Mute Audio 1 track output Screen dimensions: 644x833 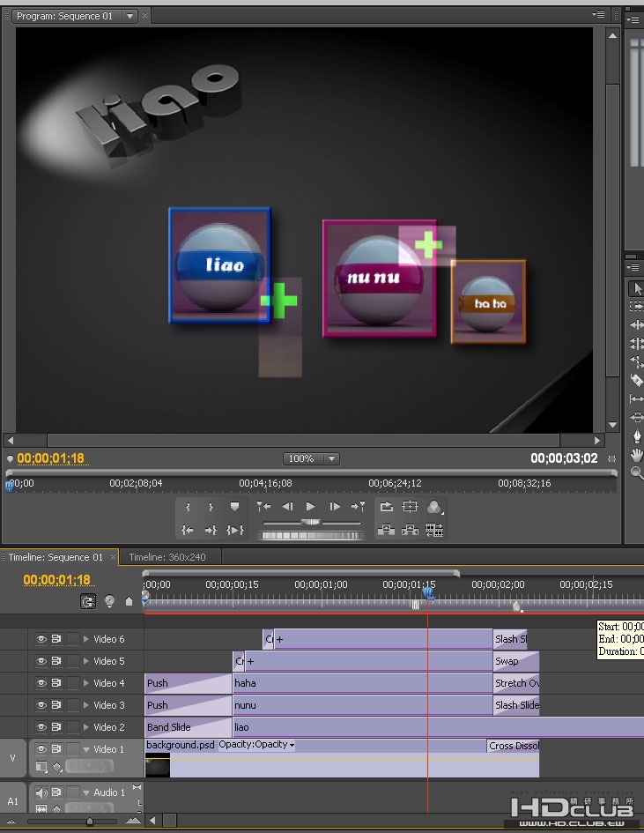pyautogui.click(x=41, y=792)
